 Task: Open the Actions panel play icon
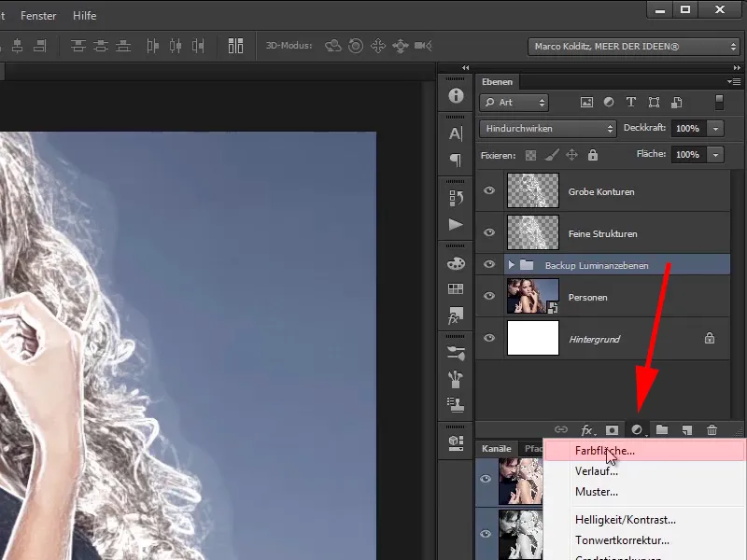tap(456, 224)
